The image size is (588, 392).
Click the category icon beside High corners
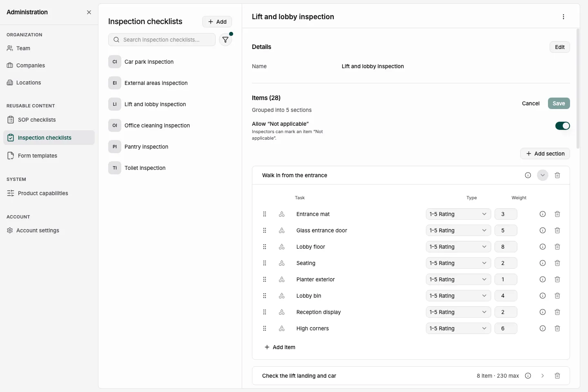282,328
